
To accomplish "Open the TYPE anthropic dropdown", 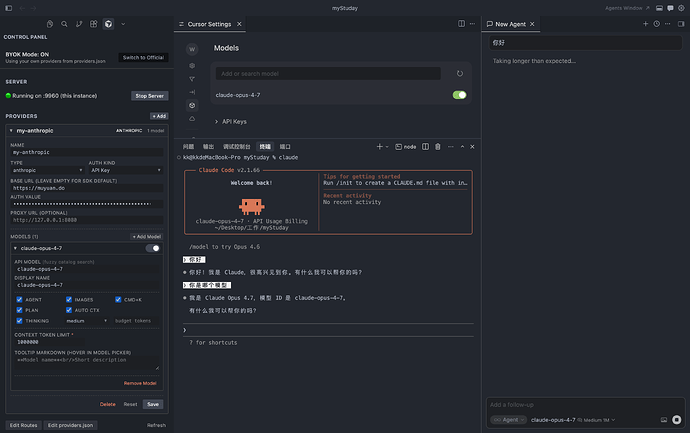I will coord(48,170).
